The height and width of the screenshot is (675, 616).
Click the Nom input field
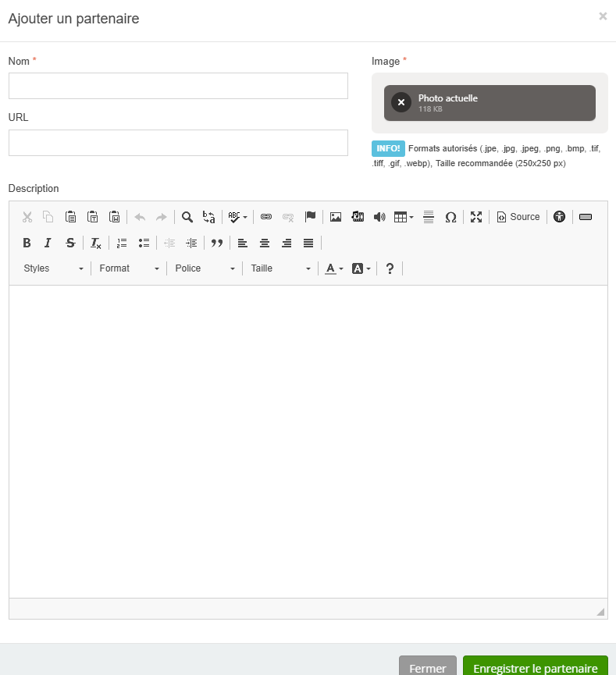(178, 86)
